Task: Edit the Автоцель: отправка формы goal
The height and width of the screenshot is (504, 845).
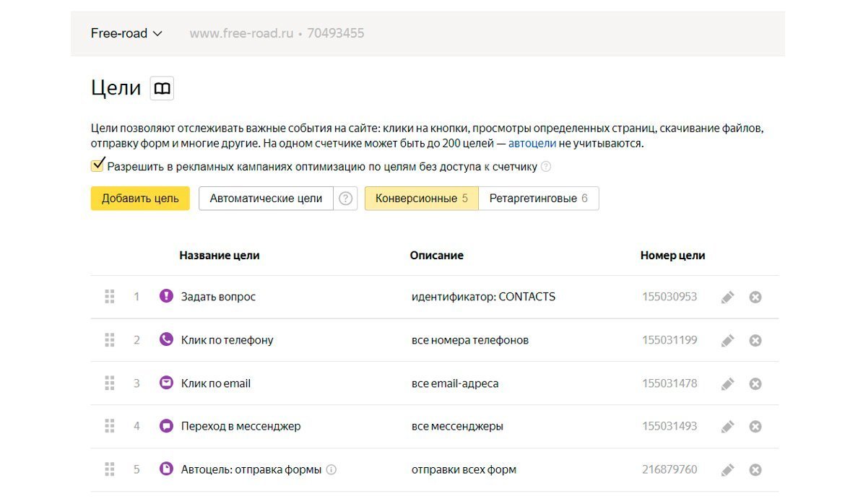Action: [x=728, y=470]
